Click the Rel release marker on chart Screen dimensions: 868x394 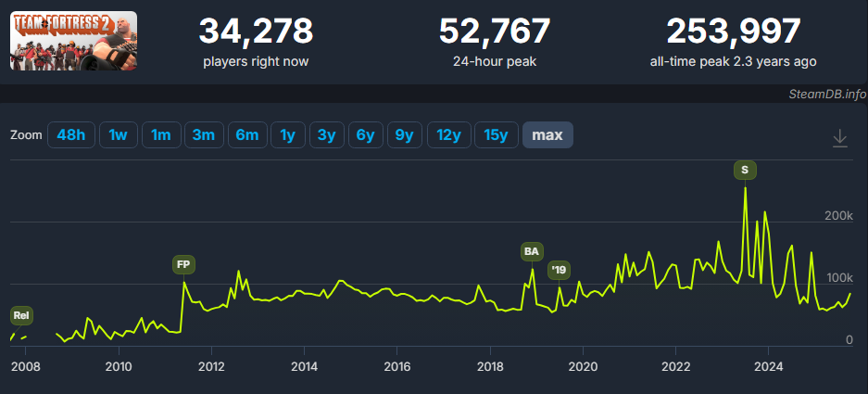pyautogui.click(x=21, y=316)
